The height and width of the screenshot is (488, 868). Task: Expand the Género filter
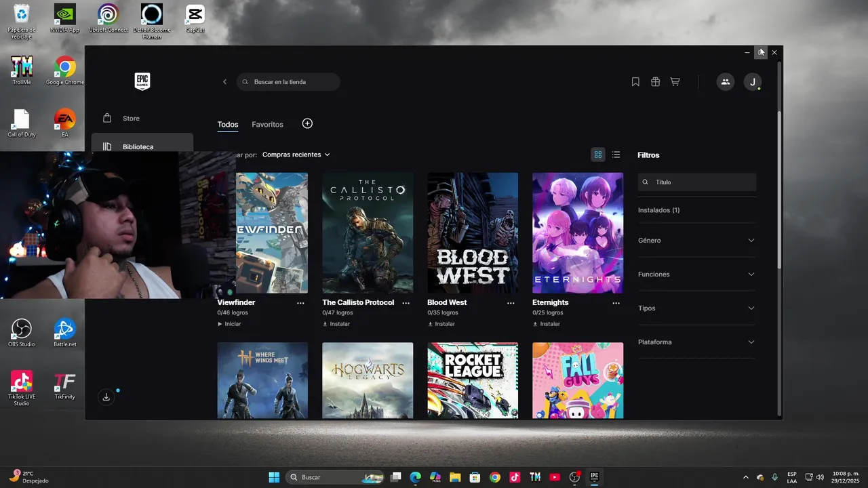696,241
